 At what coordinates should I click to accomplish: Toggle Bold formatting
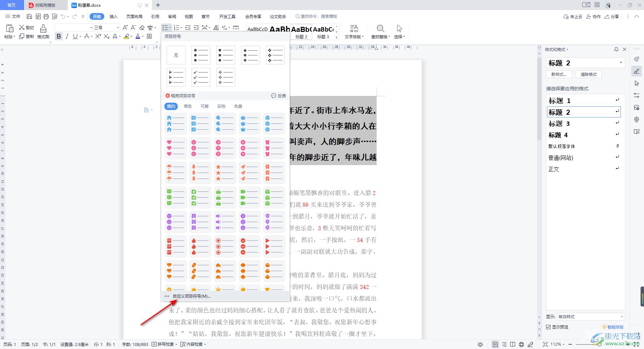coord(59,36)
